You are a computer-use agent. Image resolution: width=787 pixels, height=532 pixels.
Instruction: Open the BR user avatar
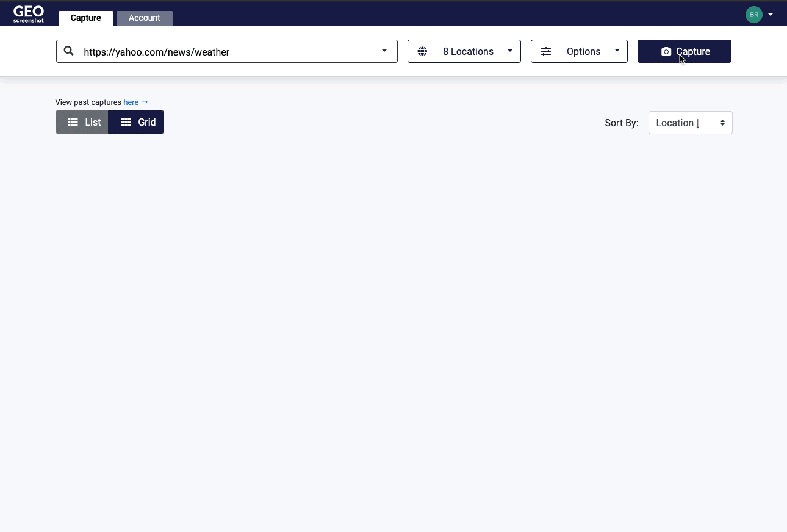753,14
